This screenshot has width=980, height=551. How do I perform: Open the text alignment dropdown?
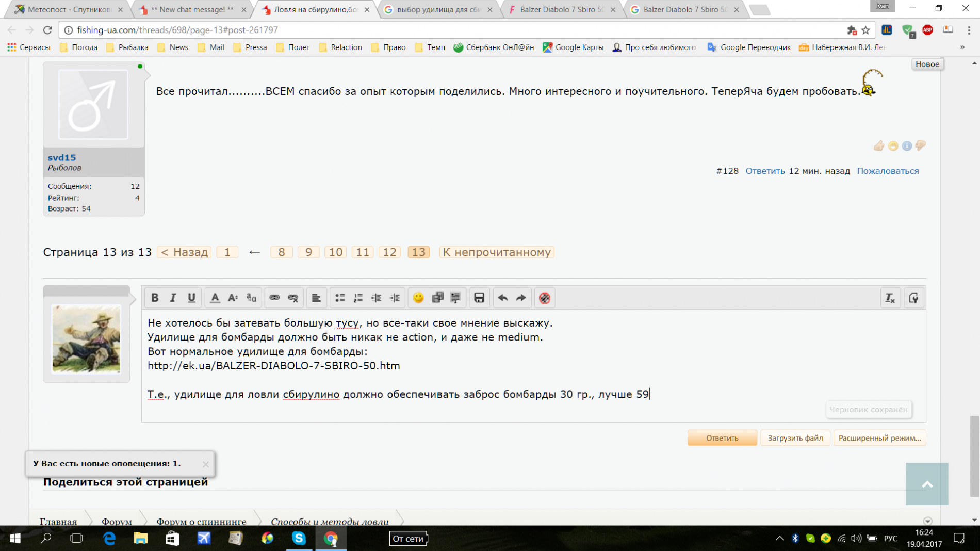(x=316, y=298)
